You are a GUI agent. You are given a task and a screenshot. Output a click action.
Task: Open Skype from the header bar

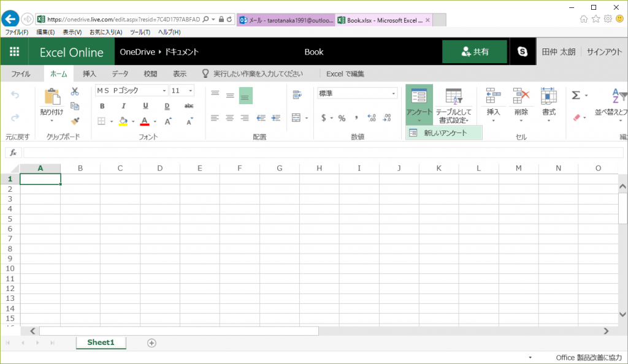click(523, 51)
